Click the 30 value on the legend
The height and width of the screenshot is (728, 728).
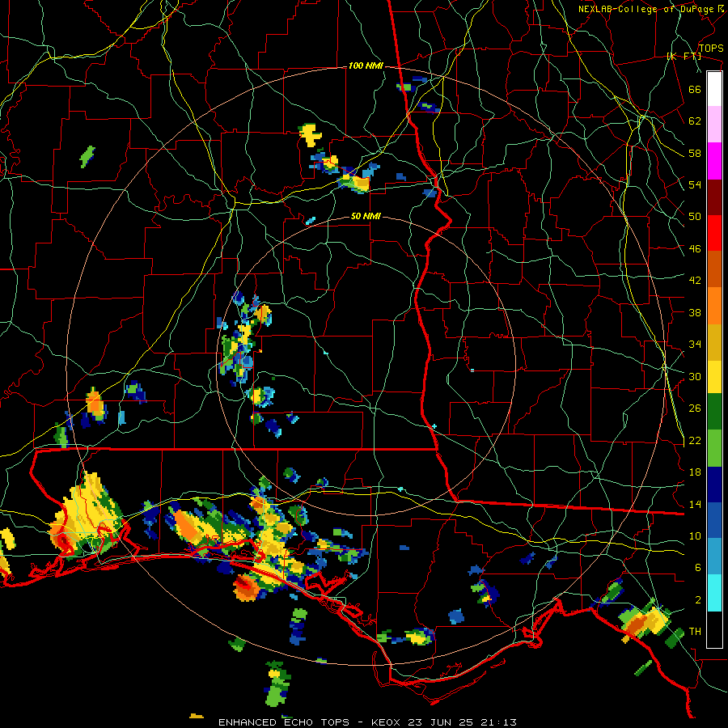coord(695,376)
